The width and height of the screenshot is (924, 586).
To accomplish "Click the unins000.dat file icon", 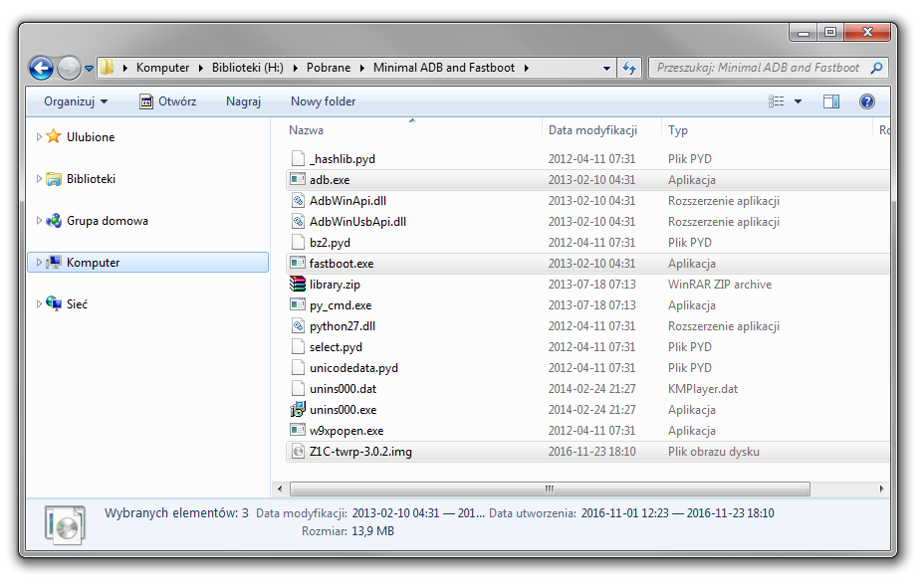I will (x=298, y=389).
